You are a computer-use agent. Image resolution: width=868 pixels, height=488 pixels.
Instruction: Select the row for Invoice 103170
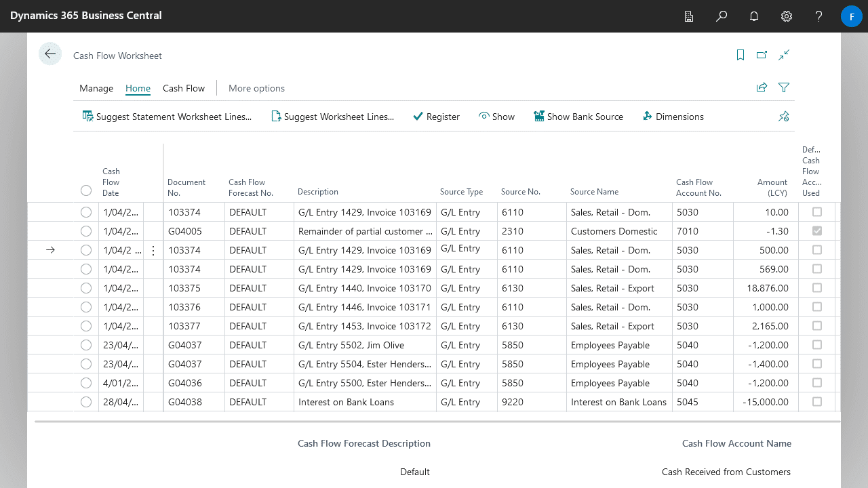pyautogui.click(x=85, y=288)
